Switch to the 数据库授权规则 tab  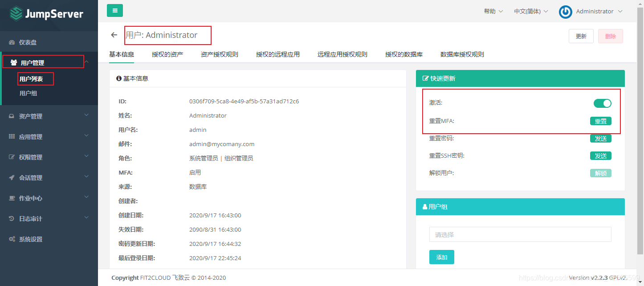(462, 54)
